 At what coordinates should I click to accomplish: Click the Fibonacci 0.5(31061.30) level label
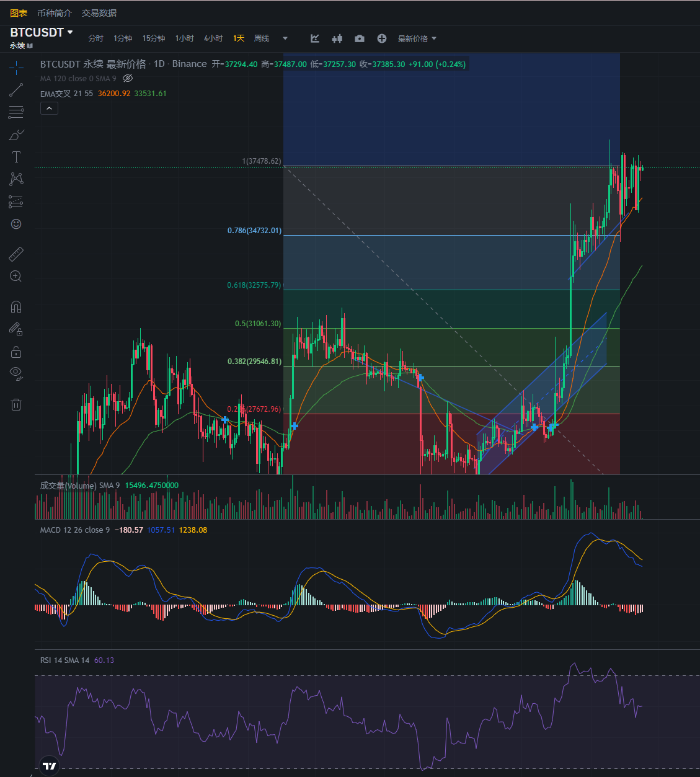258,324
